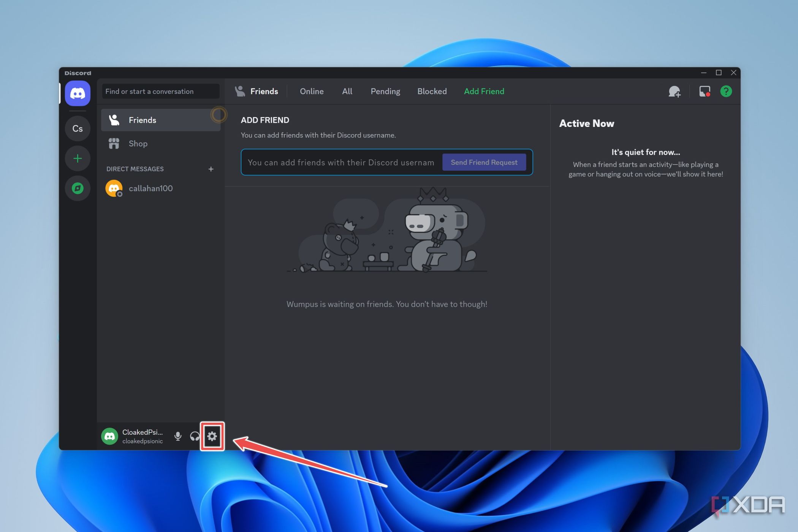
Task: Mute the microphone
Action: [178, 436]
